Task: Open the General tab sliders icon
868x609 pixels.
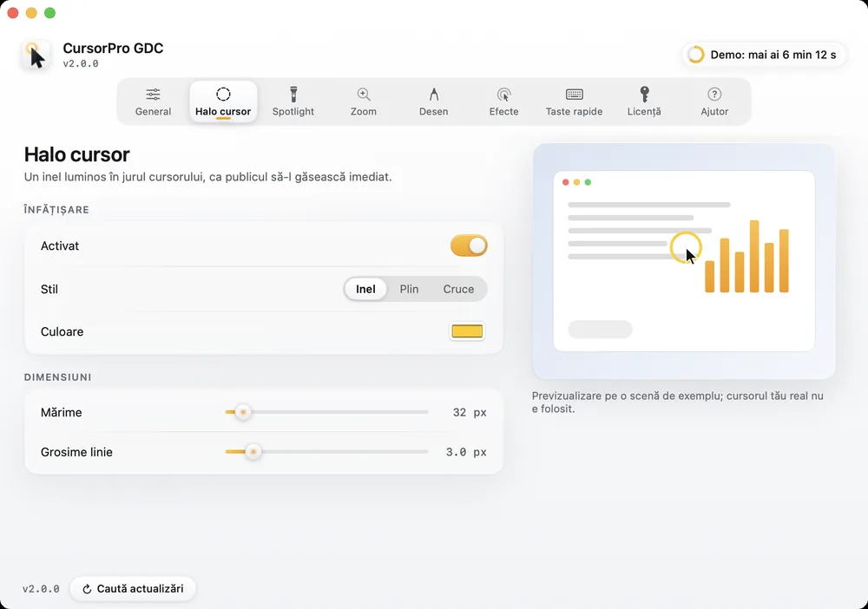Action: (154, 94)
